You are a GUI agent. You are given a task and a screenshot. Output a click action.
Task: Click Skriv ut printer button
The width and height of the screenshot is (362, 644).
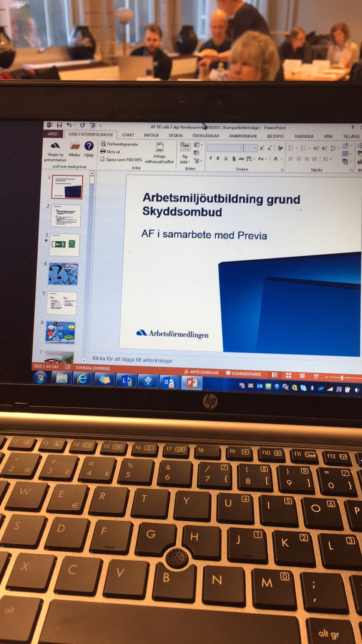111,151
